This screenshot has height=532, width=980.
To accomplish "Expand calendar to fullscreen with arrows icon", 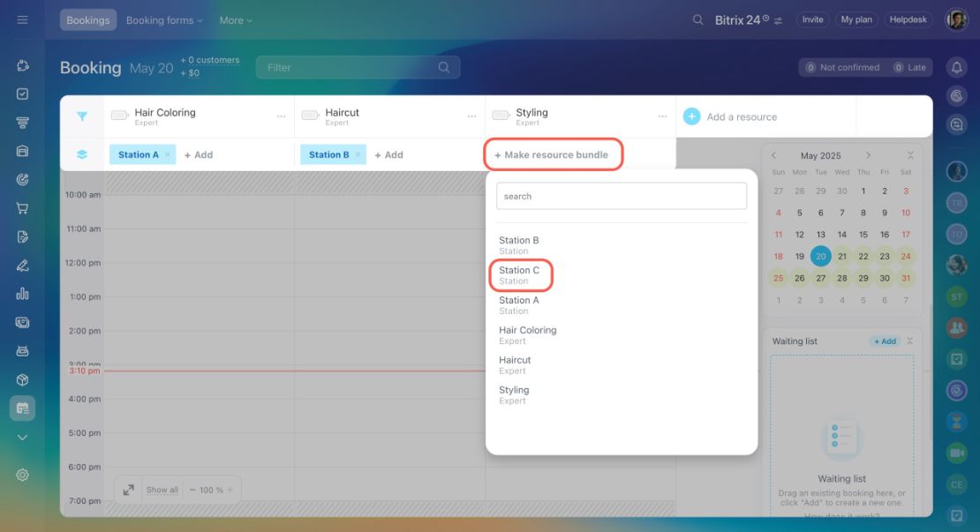I will pos(128,491).
